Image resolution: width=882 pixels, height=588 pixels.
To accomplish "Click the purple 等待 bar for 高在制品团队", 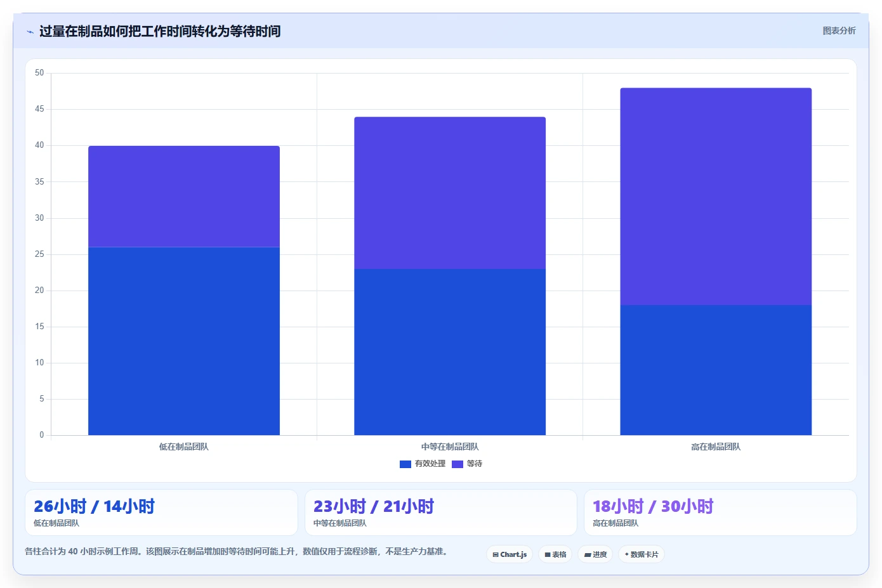I will click(716, 197).
